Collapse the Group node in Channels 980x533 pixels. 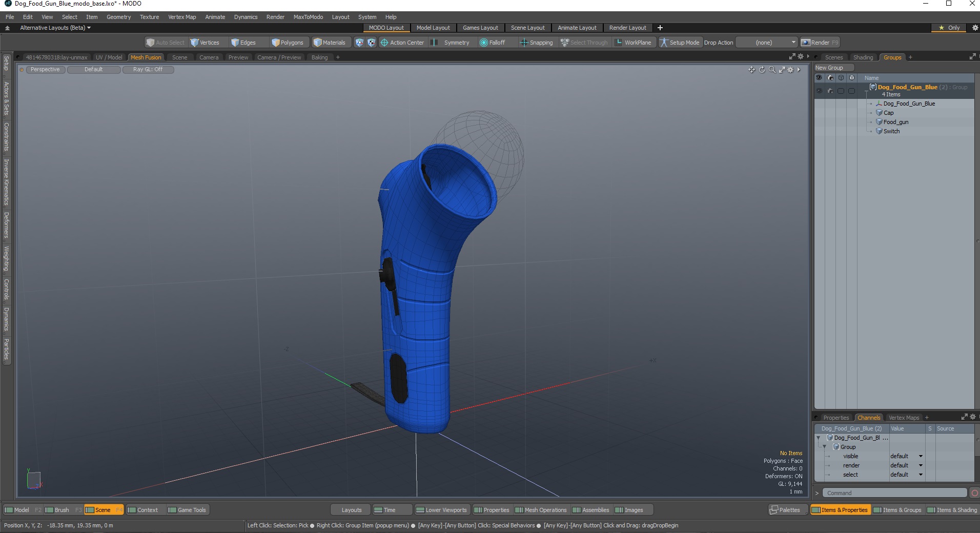pos(825,447)
